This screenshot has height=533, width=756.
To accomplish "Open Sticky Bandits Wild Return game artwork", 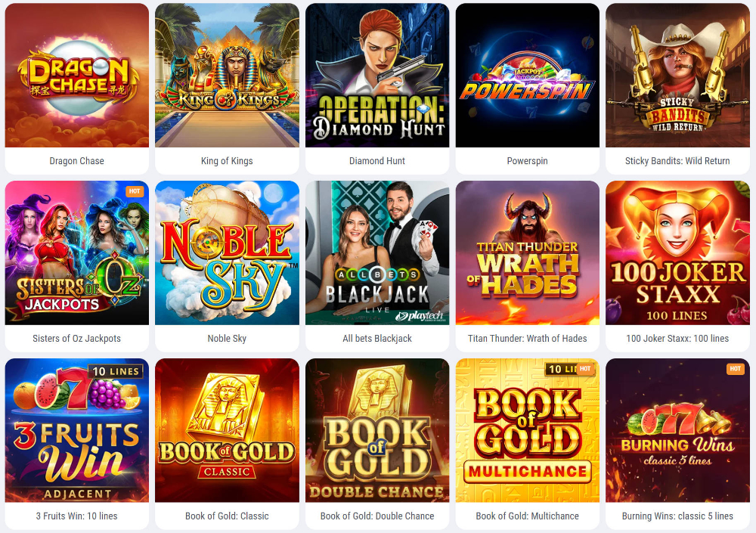I will click(677, 76).
